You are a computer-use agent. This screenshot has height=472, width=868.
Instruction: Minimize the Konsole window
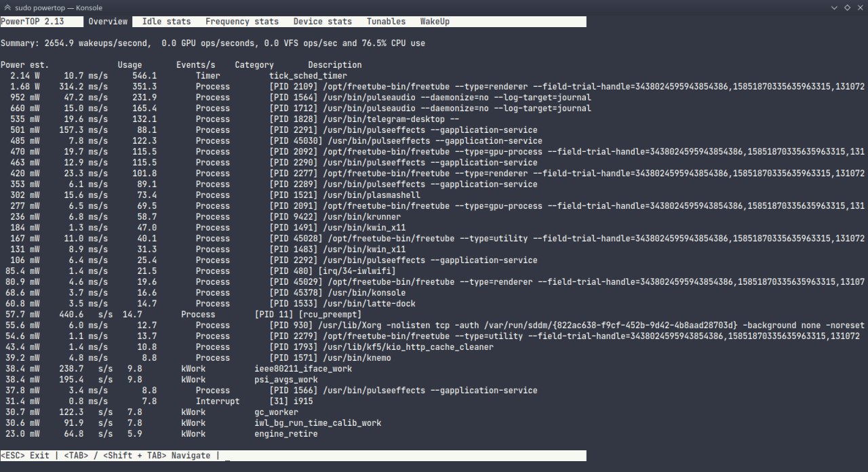[835, 7]
